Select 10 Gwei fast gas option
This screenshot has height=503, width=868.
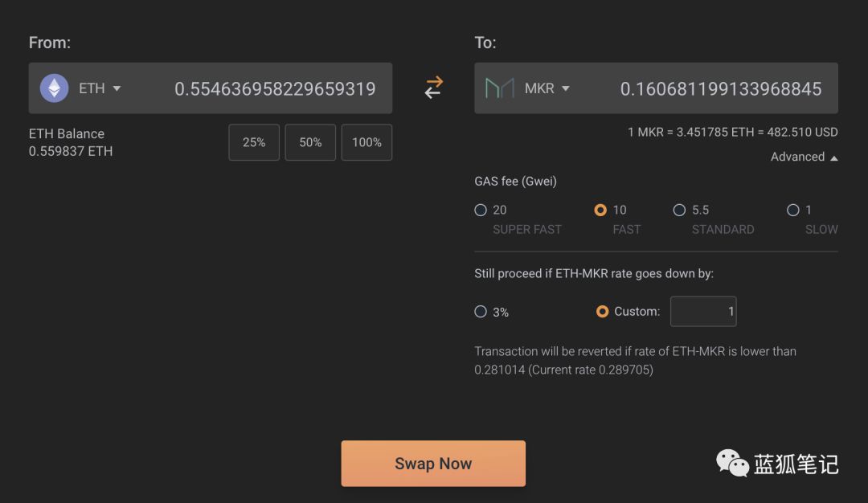[x=600, y=210]
